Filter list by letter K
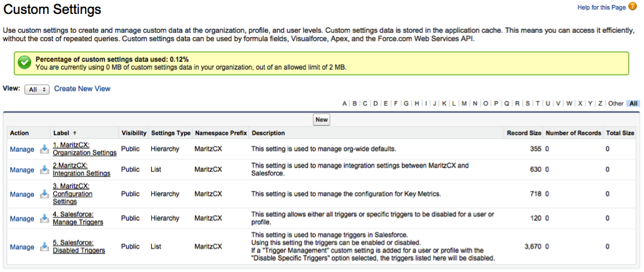Image resolution: width=644 pixels, height=272 pixels. coord(444,103)
